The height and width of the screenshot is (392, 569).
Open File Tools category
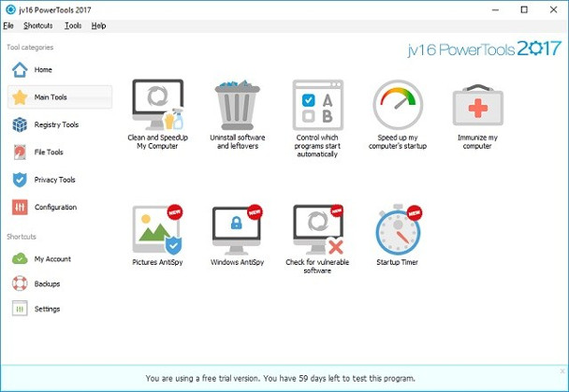60,152
